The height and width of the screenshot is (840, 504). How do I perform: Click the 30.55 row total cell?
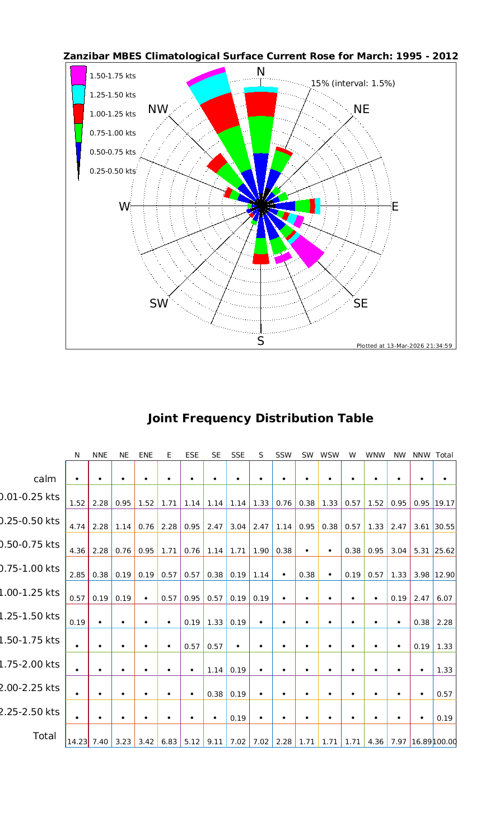point(444,527)
